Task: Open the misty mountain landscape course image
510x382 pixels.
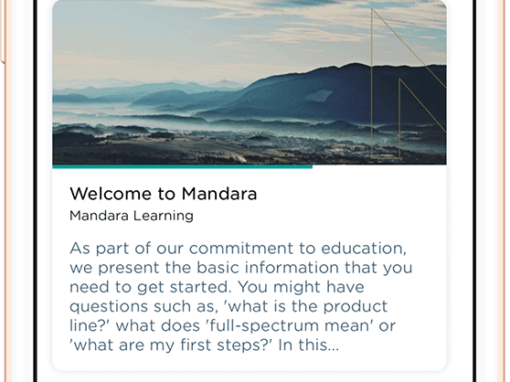Action: pos(249,82)
